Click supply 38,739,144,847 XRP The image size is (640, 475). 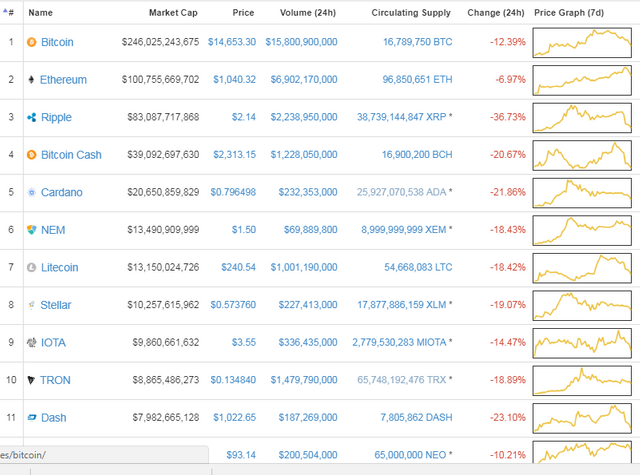tap(402, 117)
